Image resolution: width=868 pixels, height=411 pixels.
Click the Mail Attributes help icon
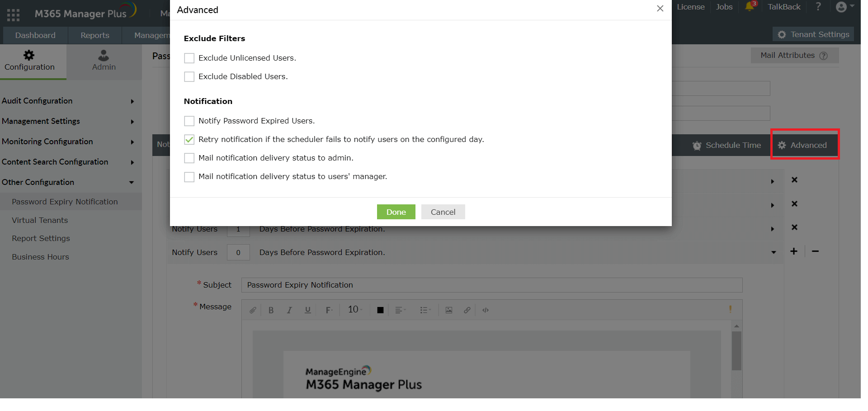(824, 56)
